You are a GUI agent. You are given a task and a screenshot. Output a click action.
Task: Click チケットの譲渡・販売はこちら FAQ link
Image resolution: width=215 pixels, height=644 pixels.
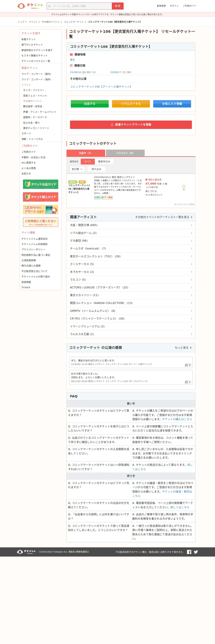162,494
